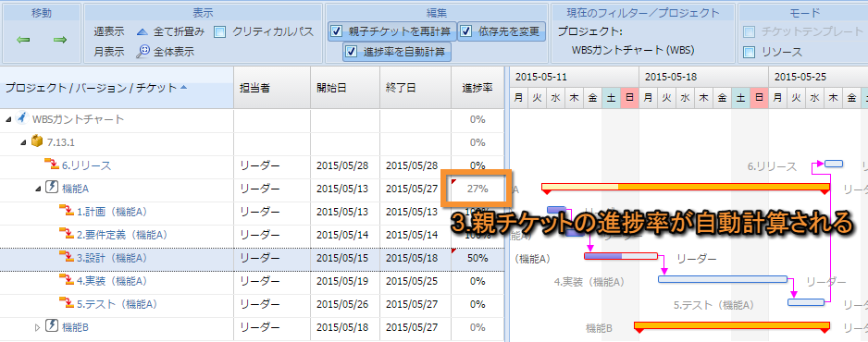Click リーダー assignee in 6.リリース row
Screen dimensions: 868x342
coord(260,165)
